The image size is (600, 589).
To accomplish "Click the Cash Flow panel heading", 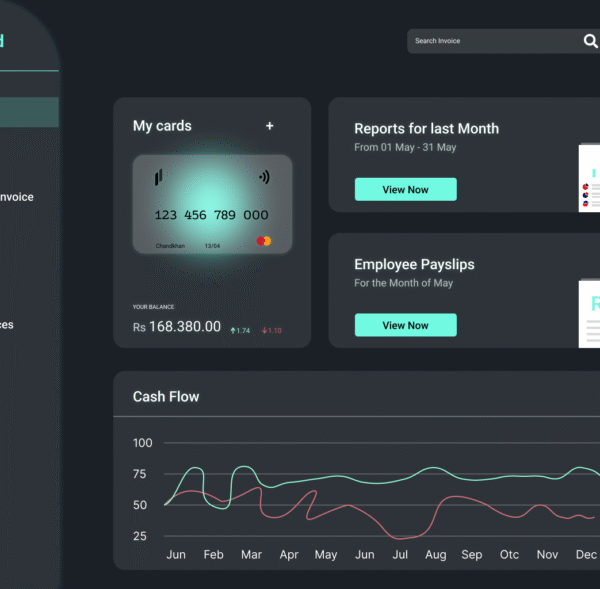I will (166, 397).
